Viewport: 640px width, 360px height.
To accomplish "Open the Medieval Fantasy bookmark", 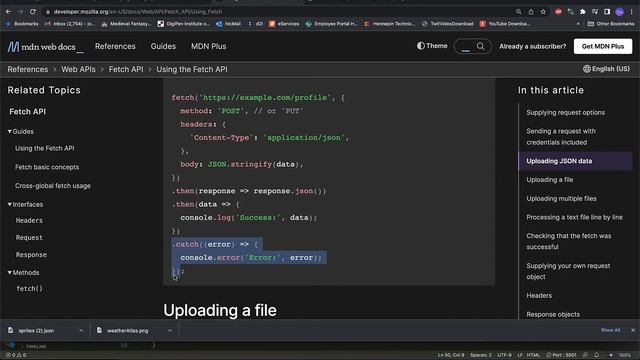I will (126, 24).
